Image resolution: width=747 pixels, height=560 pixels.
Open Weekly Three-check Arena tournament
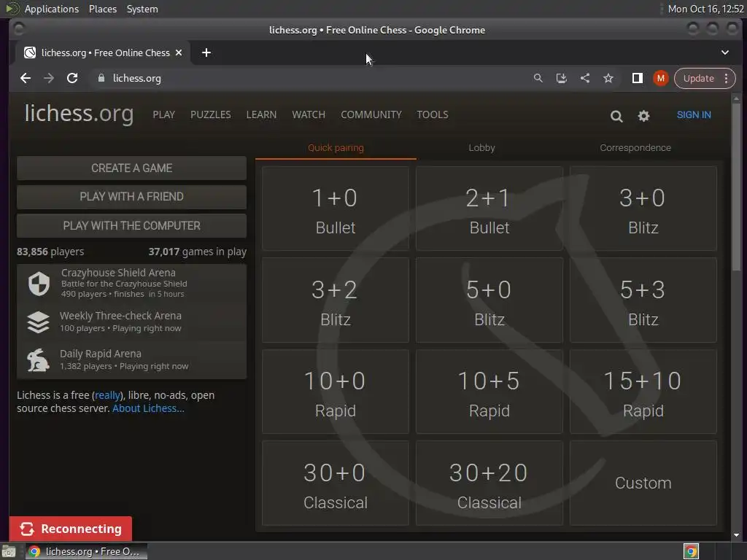point(131,322)
